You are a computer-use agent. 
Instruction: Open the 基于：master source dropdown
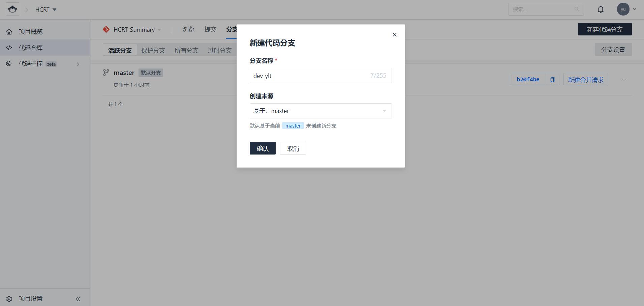pos(320,111)
